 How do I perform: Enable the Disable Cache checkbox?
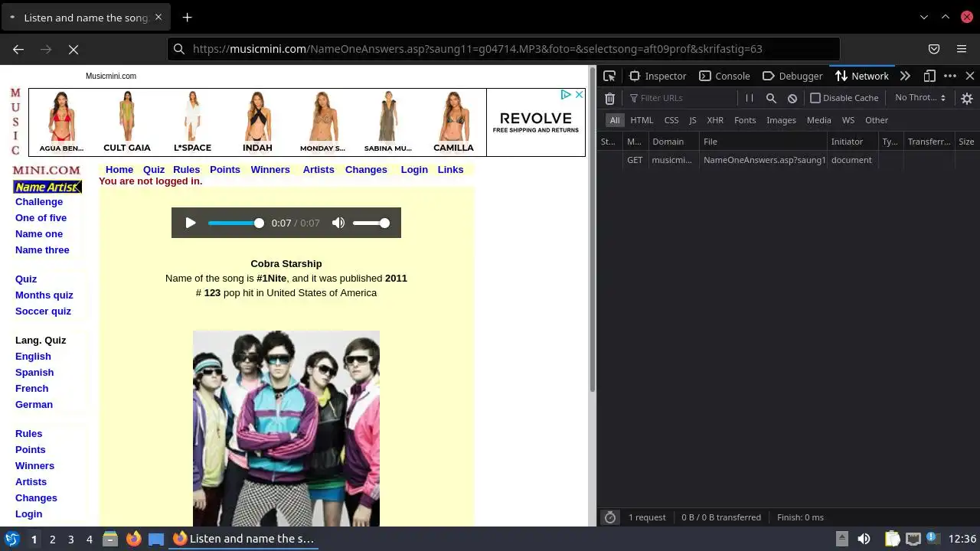tap(815, 98)
